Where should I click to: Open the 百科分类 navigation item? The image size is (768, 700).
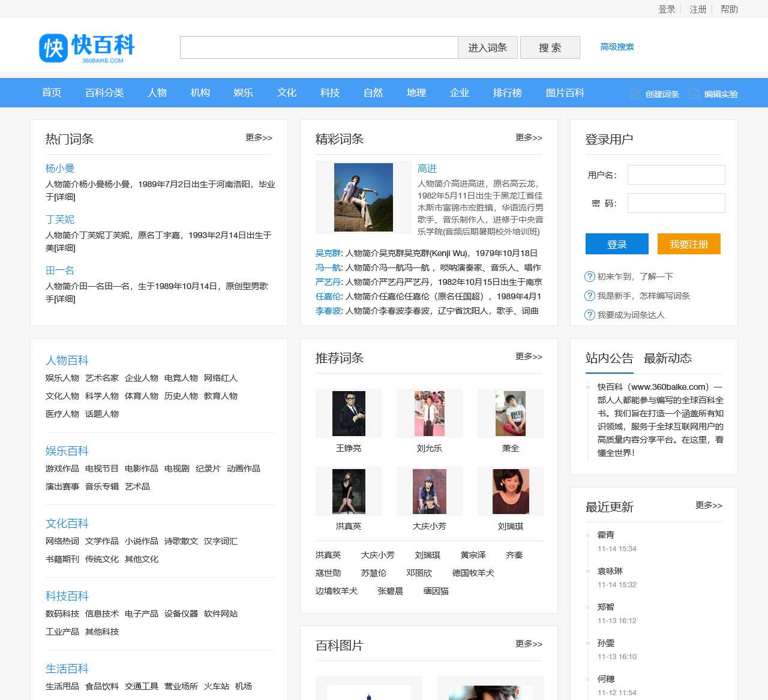pos(104,93)
